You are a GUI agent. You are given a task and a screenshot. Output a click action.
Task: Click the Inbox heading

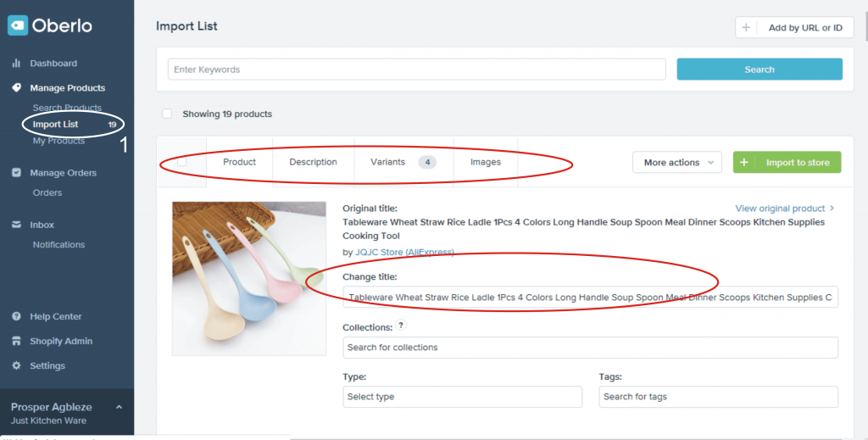pyautogui.click(x=42, y=225)
